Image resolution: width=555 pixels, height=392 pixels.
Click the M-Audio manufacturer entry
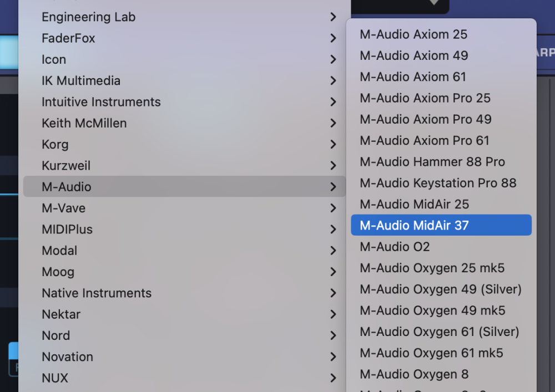67,187
